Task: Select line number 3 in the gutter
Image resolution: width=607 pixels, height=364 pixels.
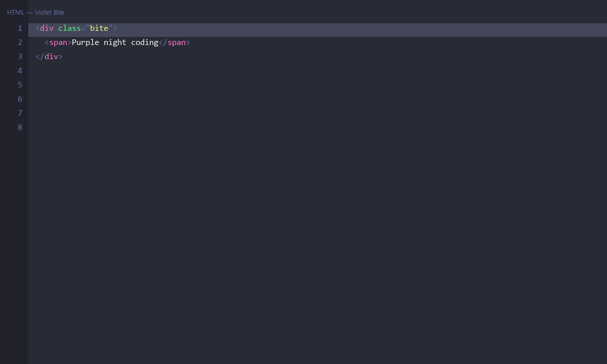Action: (20, 57)
